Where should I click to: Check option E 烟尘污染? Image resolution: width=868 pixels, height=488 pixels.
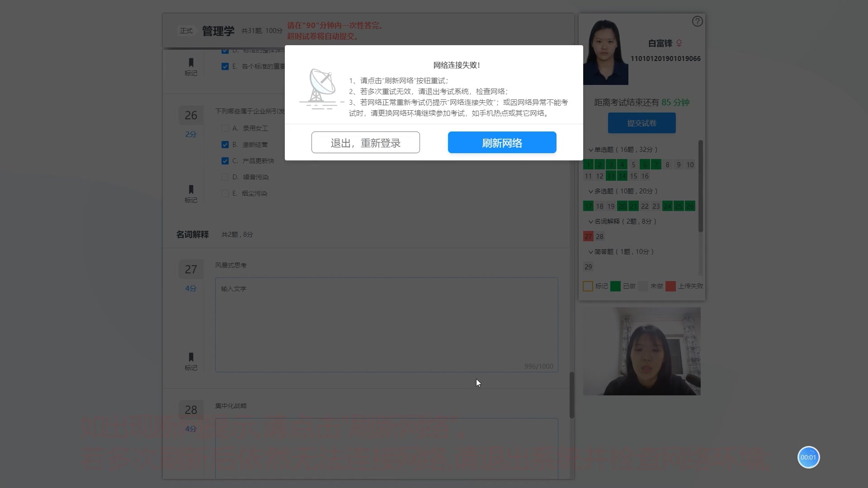(225, 193)
